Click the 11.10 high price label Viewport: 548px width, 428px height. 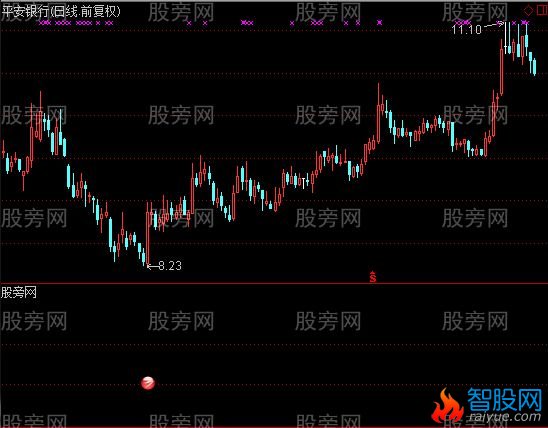click(x=467, y=29)
